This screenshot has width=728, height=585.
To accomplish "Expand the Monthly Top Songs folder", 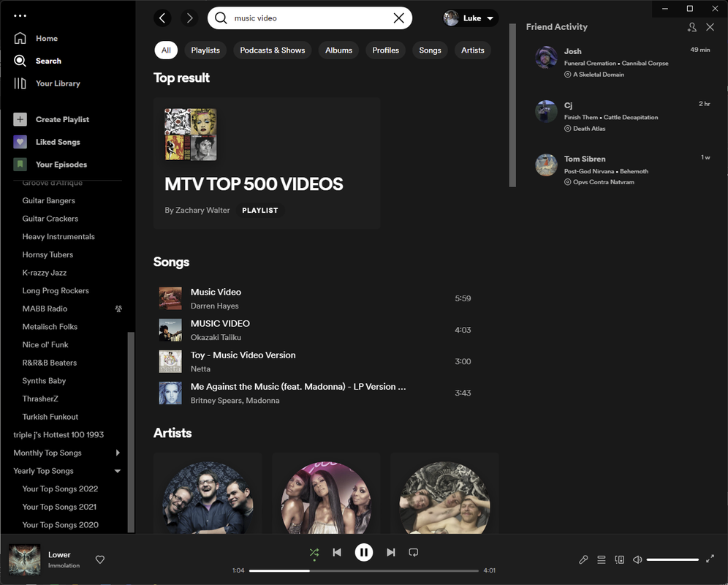I will click(118, 453).
